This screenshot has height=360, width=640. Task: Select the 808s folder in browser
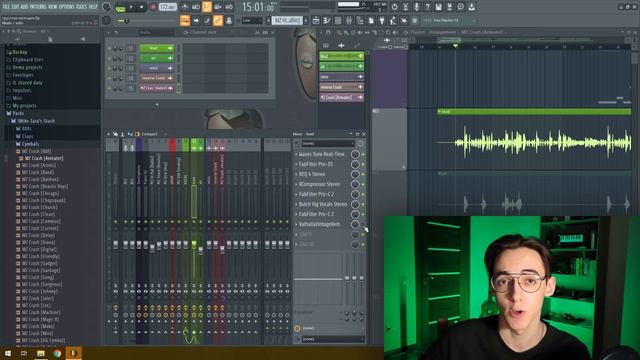tap(27, 128)
